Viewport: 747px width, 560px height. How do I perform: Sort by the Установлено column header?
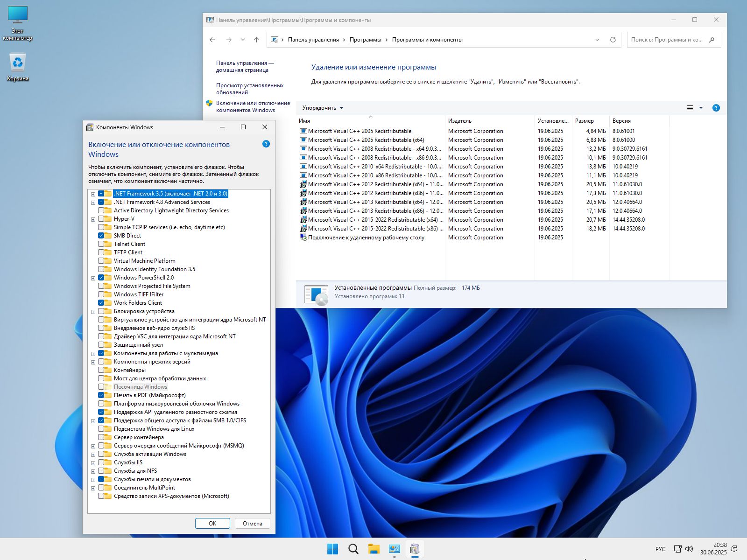553,121
